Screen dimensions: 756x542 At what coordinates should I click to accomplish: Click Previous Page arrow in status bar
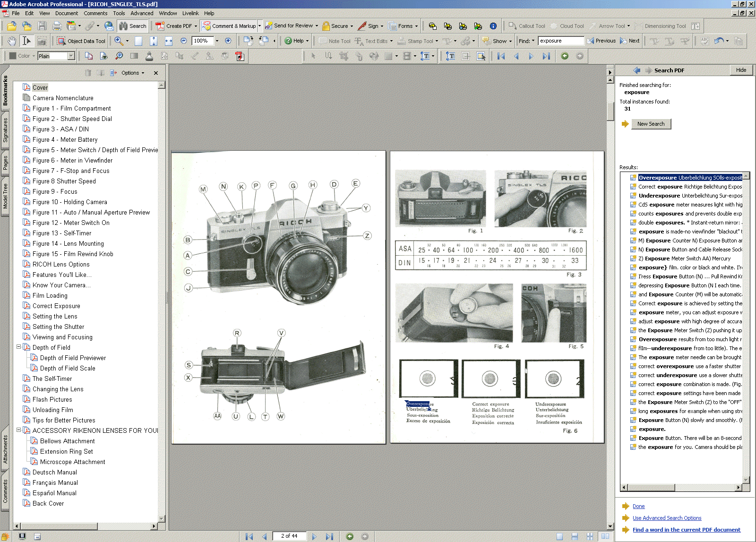click(264, 536)
